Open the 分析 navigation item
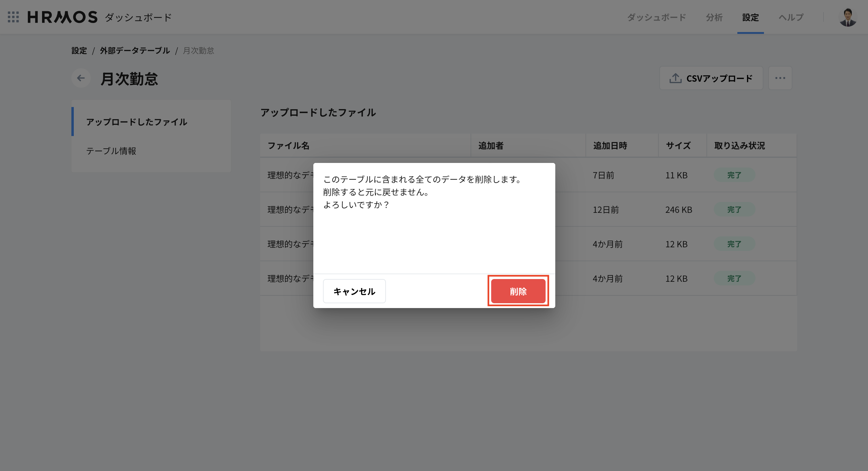The height and width of the screenshot is (471, 868). (714, 17)
